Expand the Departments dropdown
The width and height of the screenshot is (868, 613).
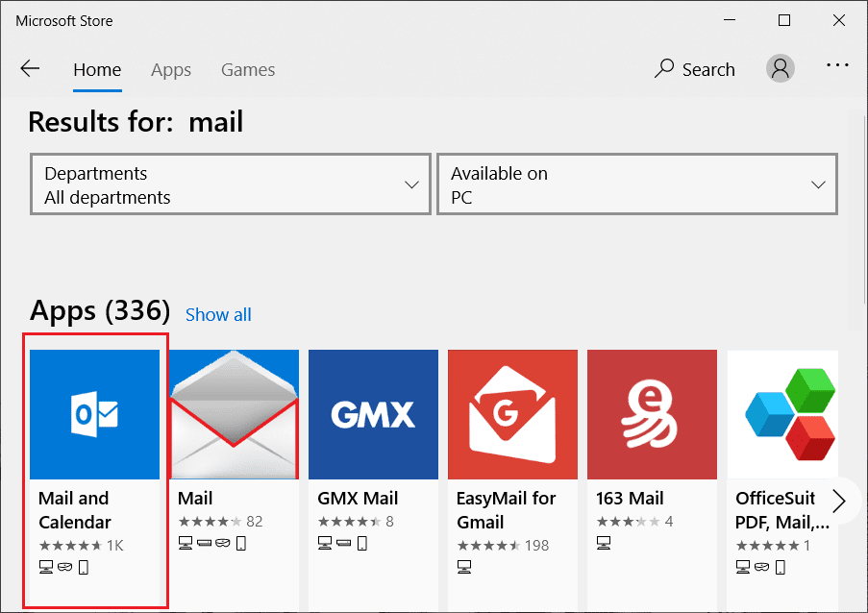tap(231, 184)
